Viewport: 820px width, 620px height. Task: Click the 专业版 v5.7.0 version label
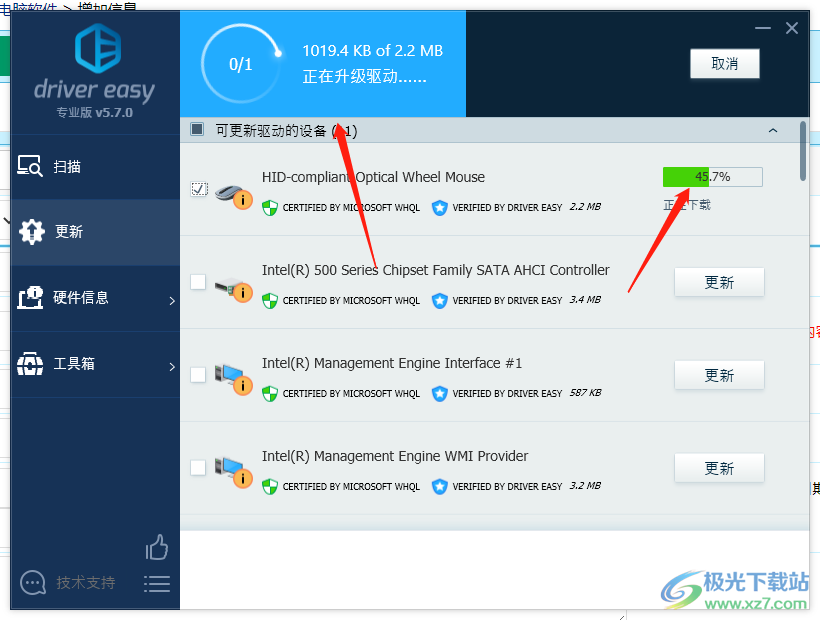tap(95, 112)
